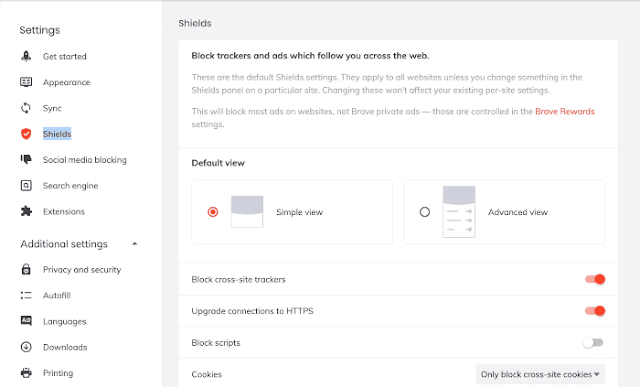Click the Appearance panel icon
Viewport: 640px width, 387px height.
click(26, 82)
